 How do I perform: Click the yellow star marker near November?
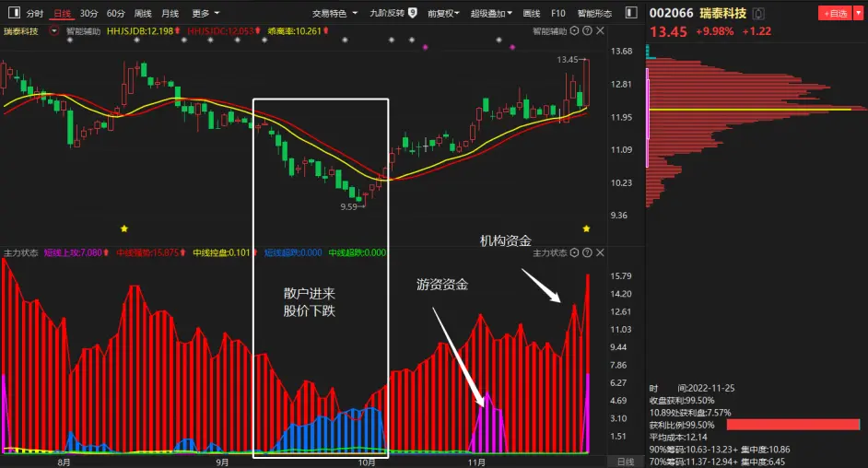point(586,228)
